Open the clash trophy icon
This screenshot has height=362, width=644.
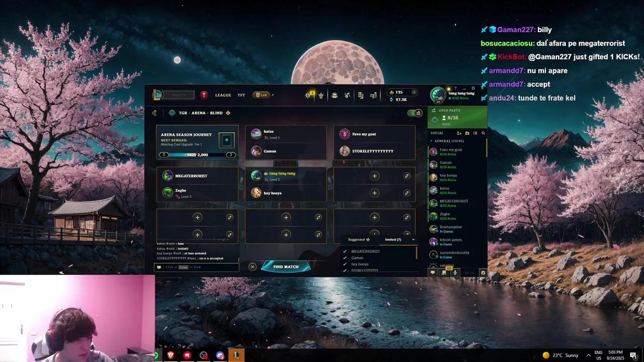tap(321, 95)
